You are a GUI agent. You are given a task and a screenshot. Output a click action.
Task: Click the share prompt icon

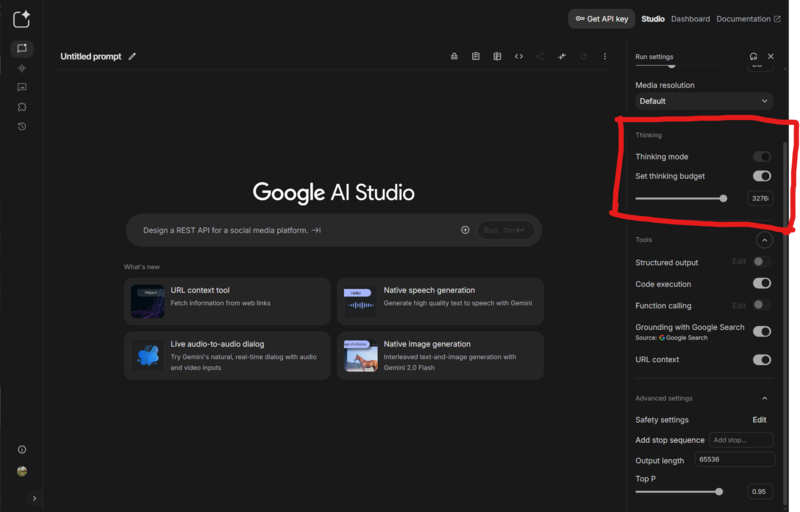[540, 57]
